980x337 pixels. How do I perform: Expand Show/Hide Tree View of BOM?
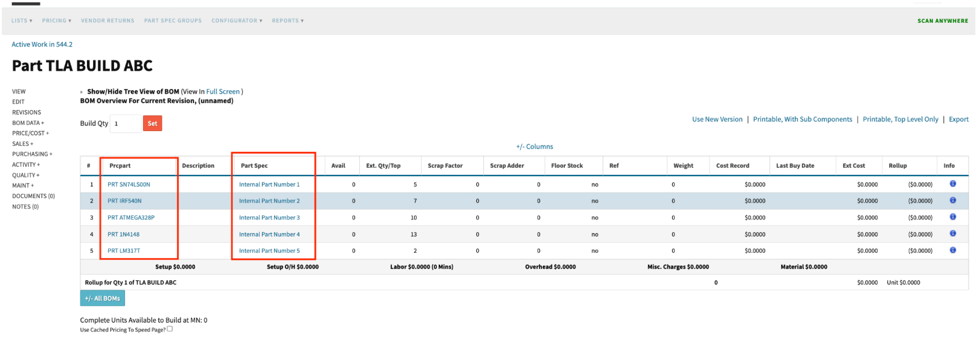click(x=133, y=92)
